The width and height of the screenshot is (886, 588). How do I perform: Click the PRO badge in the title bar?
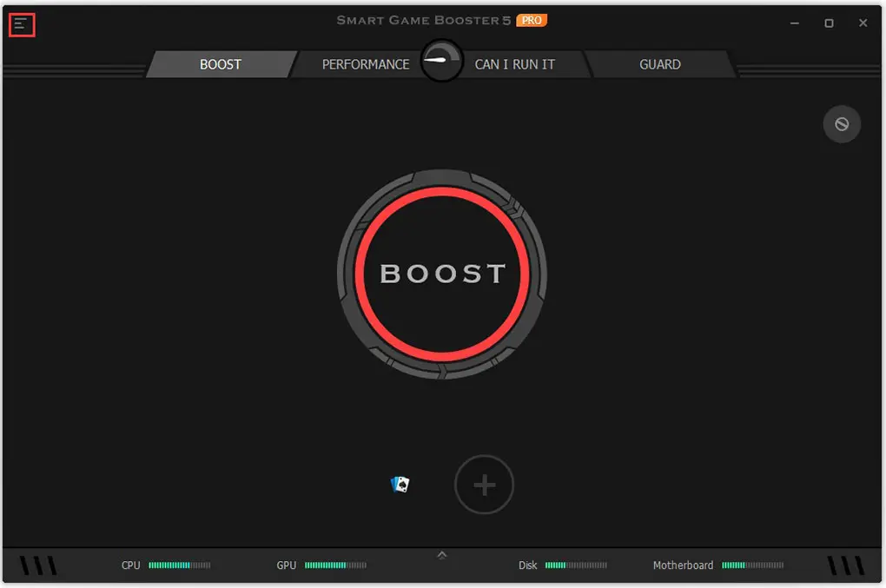coord(533,19)
